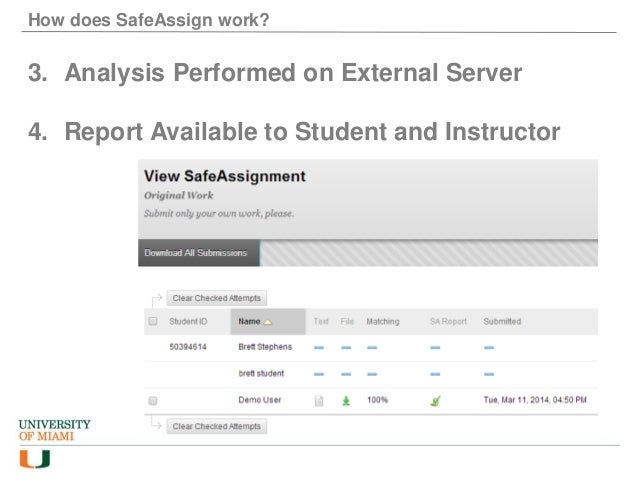Download Demo User's file via green arrow
638x479 pixels.
pos(346,401)
